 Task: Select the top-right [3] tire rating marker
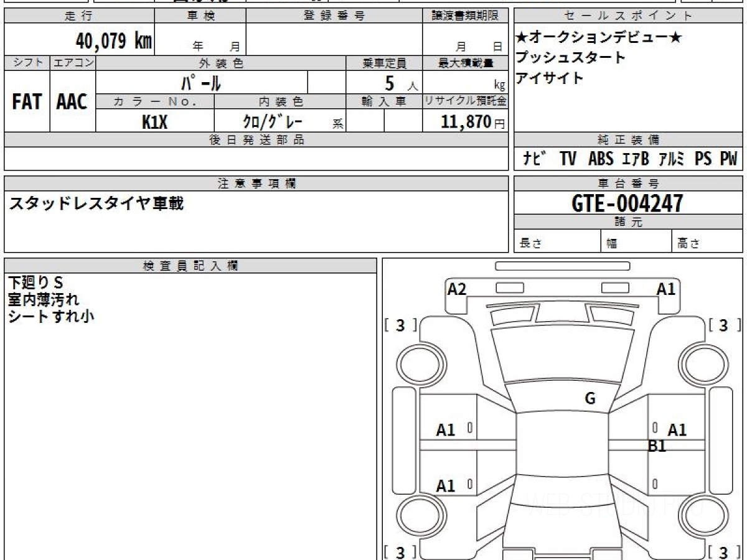(723, 325)
